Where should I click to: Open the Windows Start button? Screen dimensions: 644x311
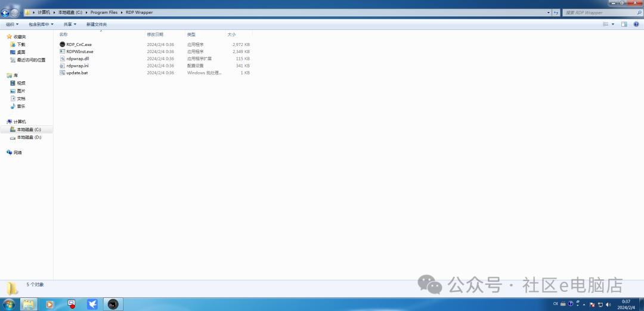8,304
